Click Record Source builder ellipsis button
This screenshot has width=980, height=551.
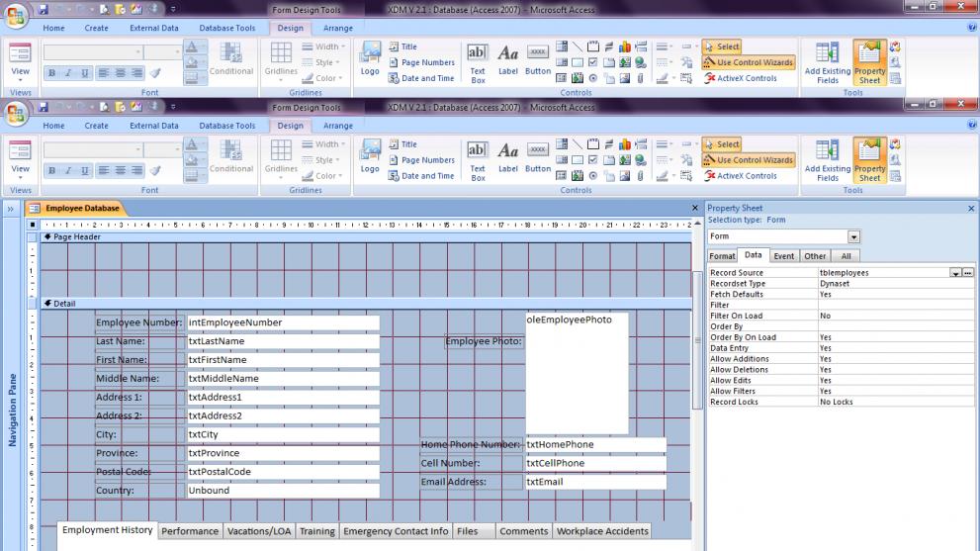click(967, 273)
